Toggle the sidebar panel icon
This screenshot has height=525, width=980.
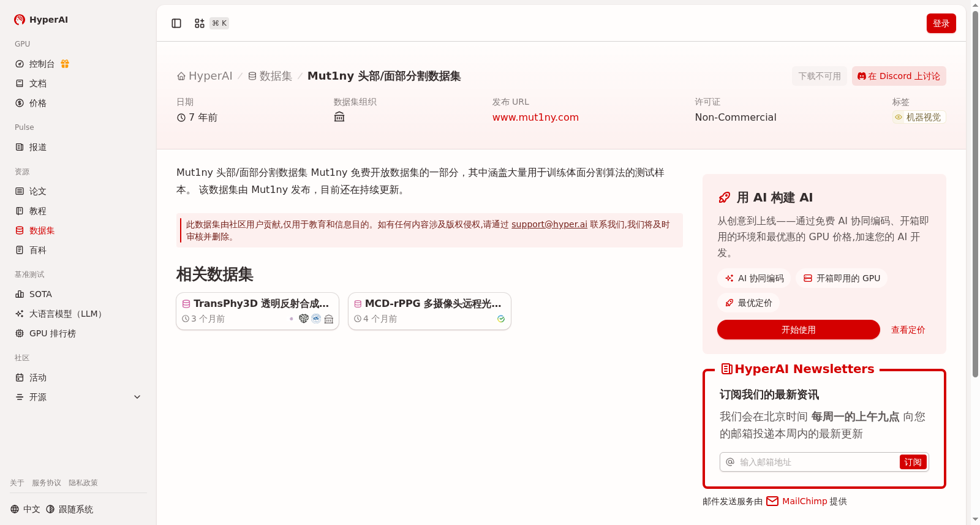(x=176, y=23)
